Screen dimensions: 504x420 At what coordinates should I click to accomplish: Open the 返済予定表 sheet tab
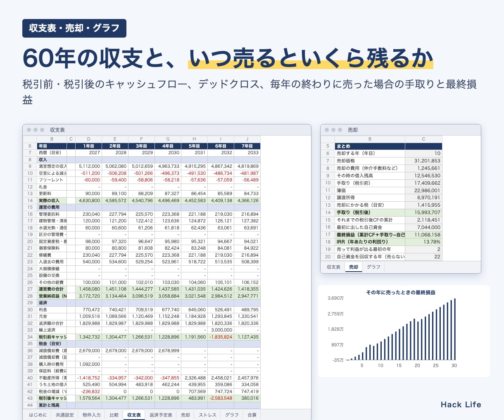[x=161, y=415]
